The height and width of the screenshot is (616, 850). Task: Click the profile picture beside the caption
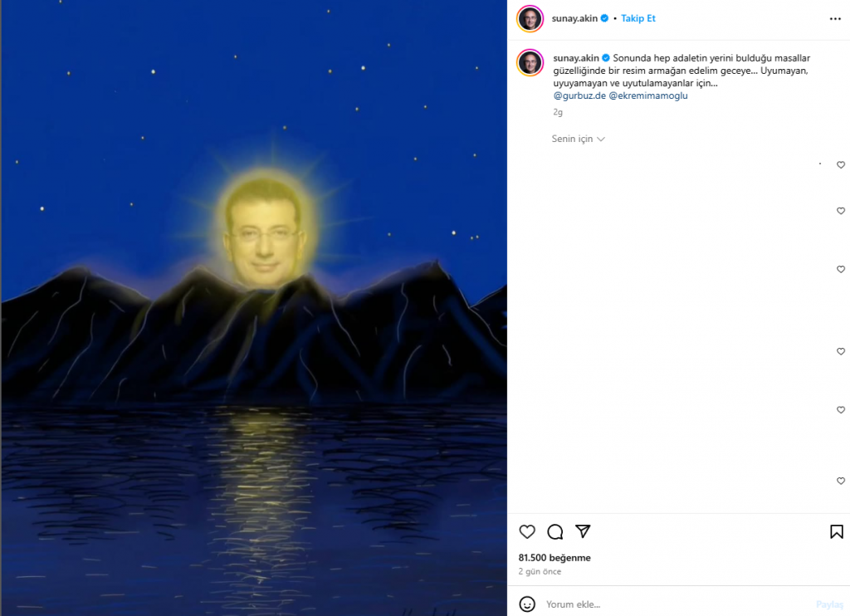pyautogui.click(x=530, y=62)
